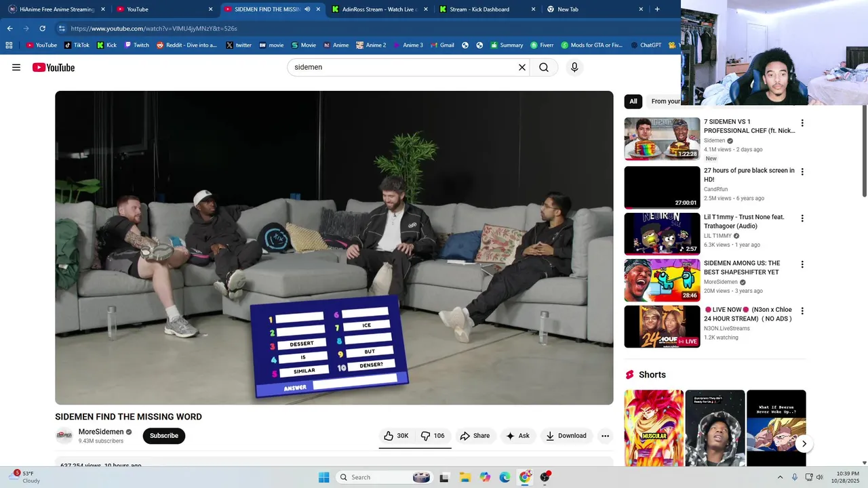
Task: Open the Muscular Shorts thumbnail
Action: pyautogui.click(x=654, y=428)
